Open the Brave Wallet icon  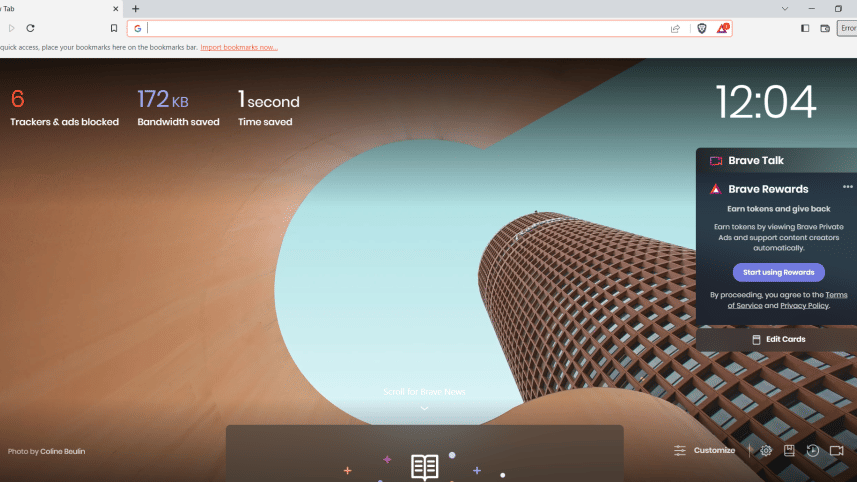point(825,28)
